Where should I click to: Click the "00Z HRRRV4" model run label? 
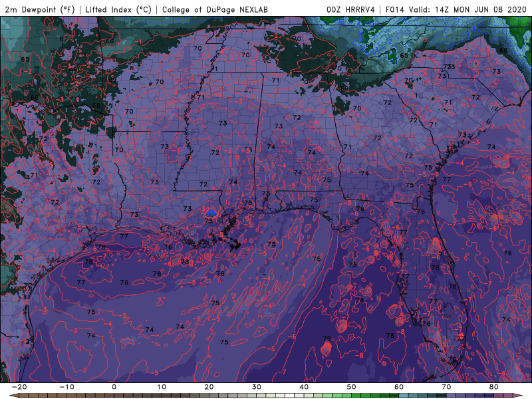point(350,9)
